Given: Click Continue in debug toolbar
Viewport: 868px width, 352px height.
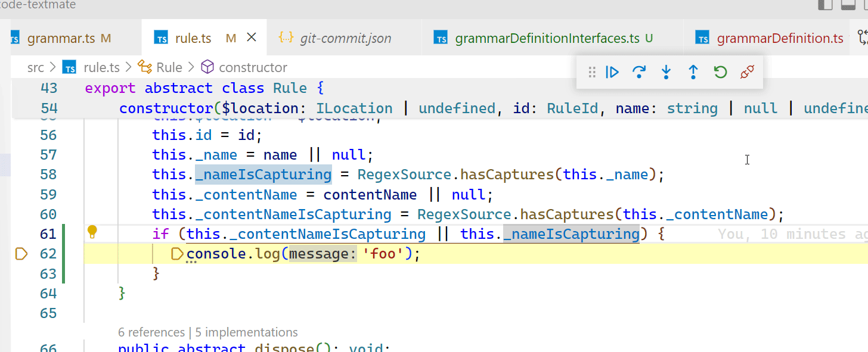Looking at the screenshot, I should (x=612, y=72).
